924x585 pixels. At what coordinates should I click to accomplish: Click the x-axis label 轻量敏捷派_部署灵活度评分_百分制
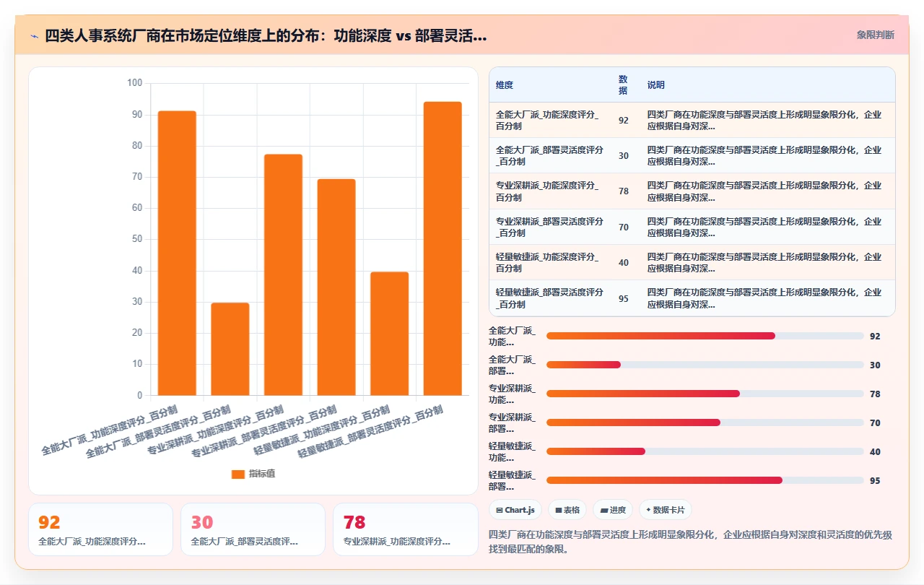click(370, 431)
